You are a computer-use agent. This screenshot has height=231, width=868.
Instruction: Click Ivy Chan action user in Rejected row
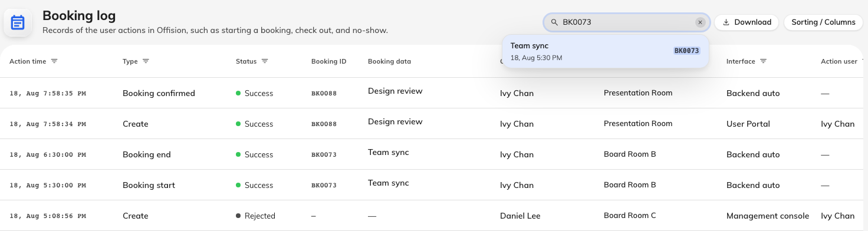(837, 216)
